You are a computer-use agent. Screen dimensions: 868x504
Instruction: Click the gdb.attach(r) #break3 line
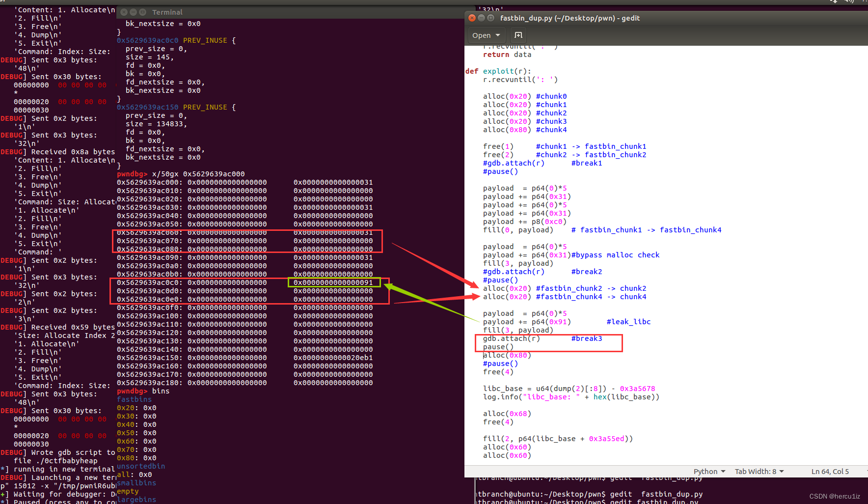(x=542, y=338)
